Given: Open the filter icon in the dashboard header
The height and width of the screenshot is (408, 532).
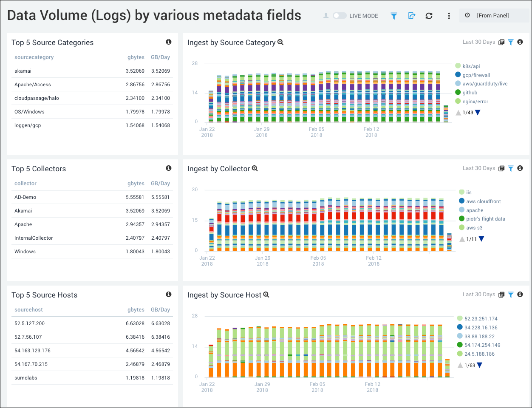Looking at the screenshot, I should tap(393, 15).
